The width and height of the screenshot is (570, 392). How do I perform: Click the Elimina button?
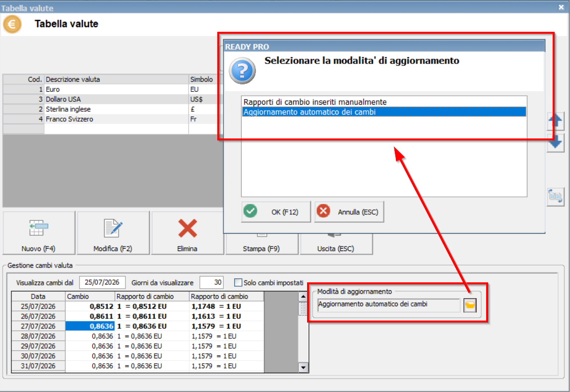187,233
